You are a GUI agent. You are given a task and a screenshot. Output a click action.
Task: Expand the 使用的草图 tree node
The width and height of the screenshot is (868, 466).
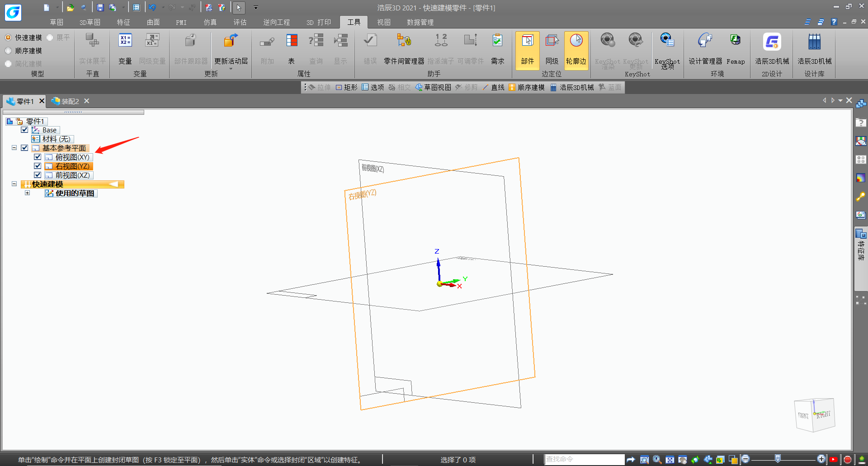tap(28, 193)
